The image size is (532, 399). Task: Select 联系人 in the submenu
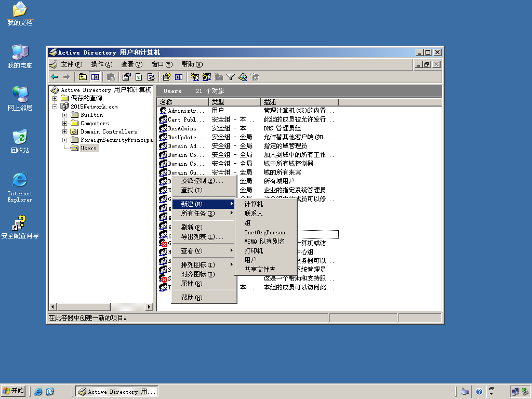pos(266,214)
